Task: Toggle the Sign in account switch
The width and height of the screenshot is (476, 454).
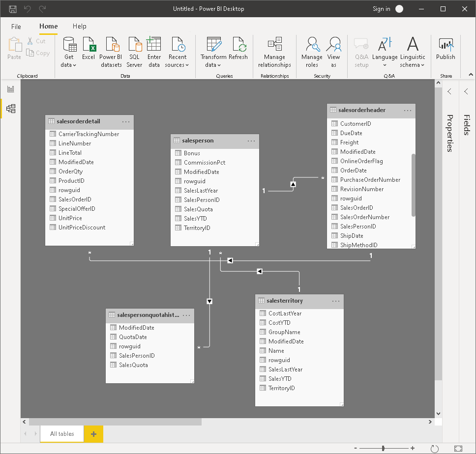Action: 399,9
